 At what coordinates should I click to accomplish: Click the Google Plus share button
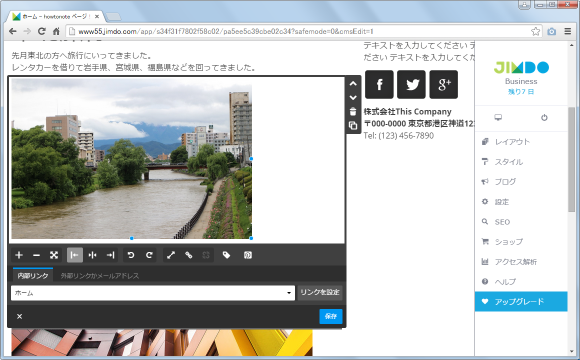444,84
